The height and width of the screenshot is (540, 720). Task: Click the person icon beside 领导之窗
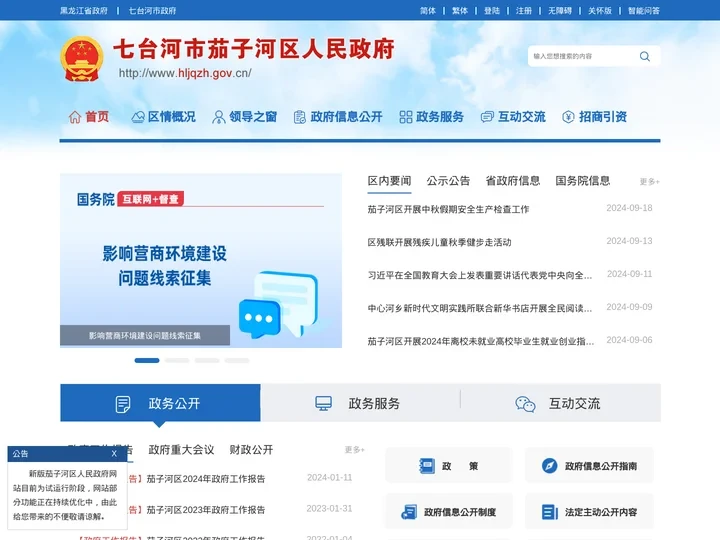point(219,117)
